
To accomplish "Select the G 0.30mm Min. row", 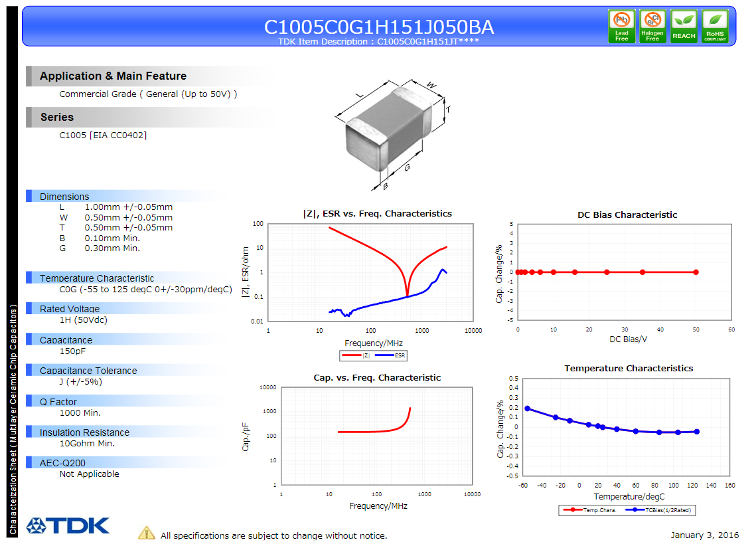I will pos(100,248).
